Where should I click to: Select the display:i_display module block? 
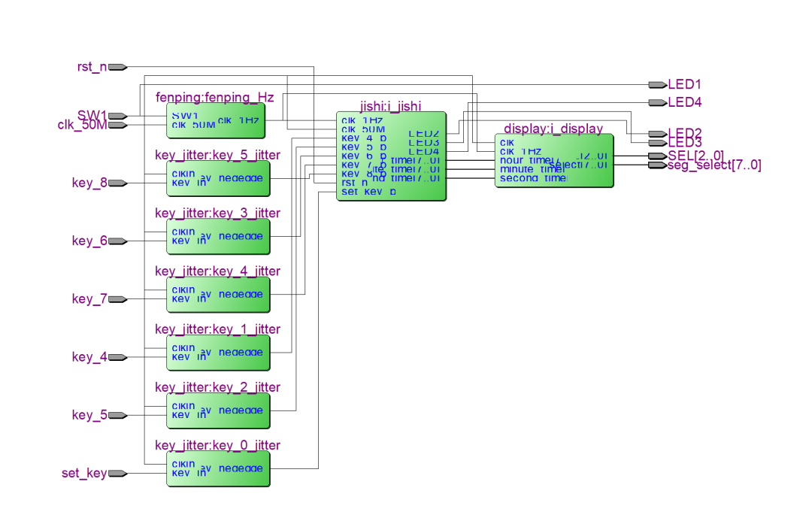[553, 160]
